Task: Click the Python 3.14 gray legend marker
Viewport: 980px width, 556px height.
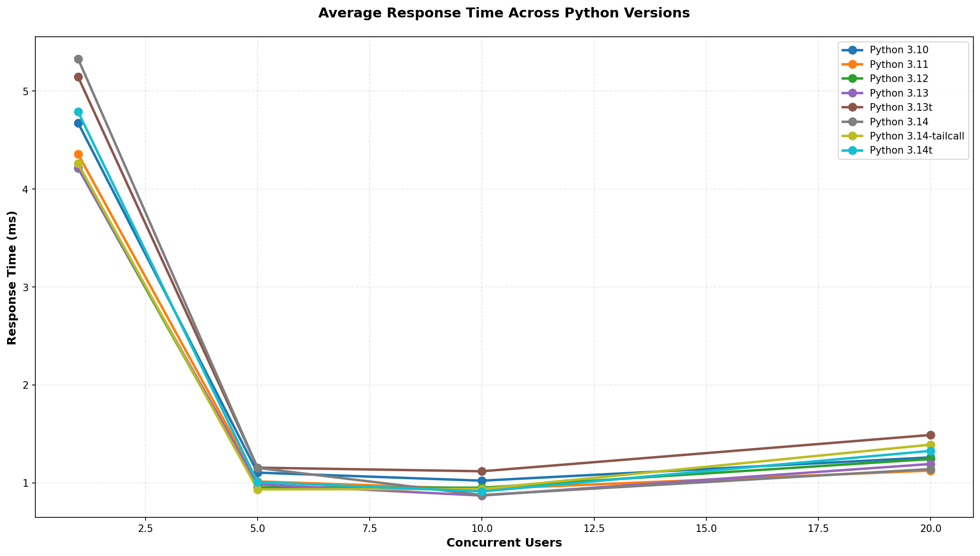Action: click(853, 122)
